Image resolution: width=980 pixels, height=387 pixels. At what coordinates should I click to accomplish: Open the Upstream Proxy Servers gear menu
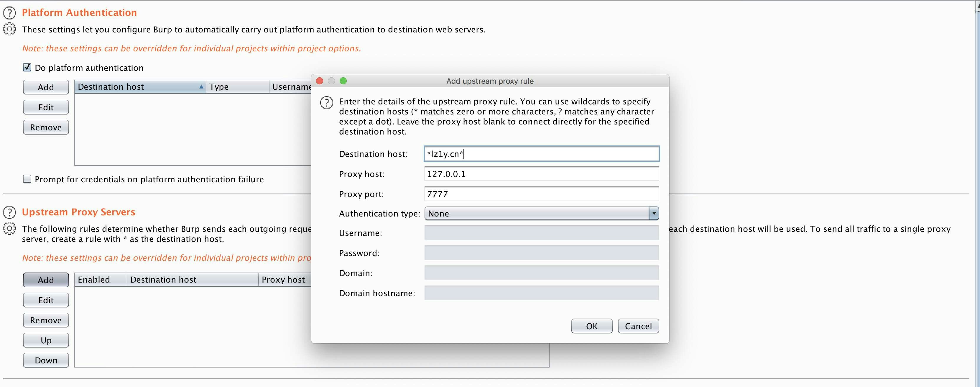click(9, 229)
